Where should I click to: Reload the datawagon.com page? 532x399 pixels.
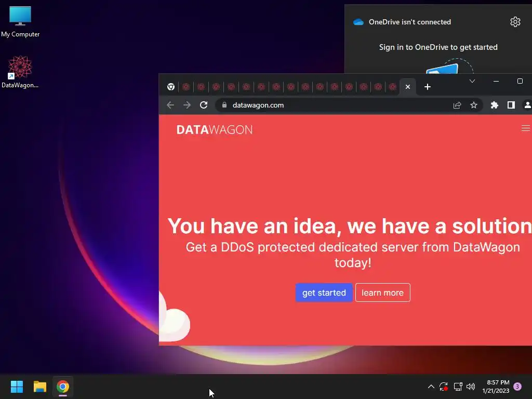(204, 105)
